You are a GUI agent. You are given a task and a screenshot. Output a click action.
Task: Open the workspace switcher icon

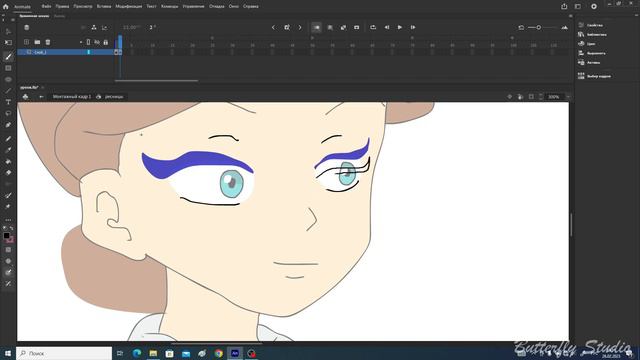tap(578, 7)
